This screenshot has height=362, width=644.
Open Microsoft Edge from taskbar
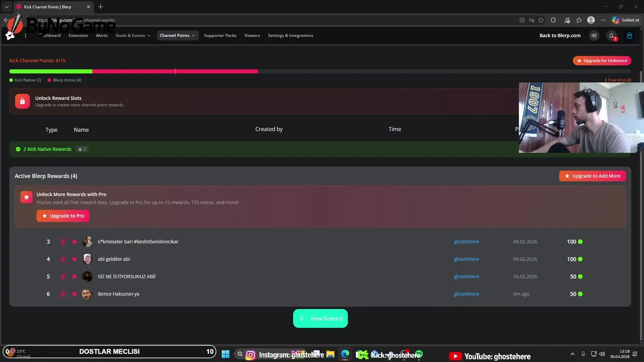coord(345,354)
